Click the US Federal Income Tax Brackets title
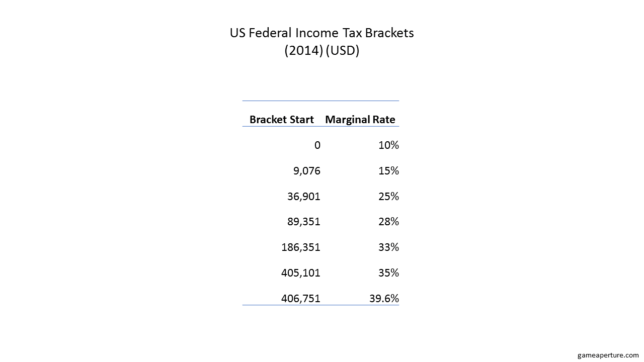This screenshot has height=362, width=644. point(322,33)
